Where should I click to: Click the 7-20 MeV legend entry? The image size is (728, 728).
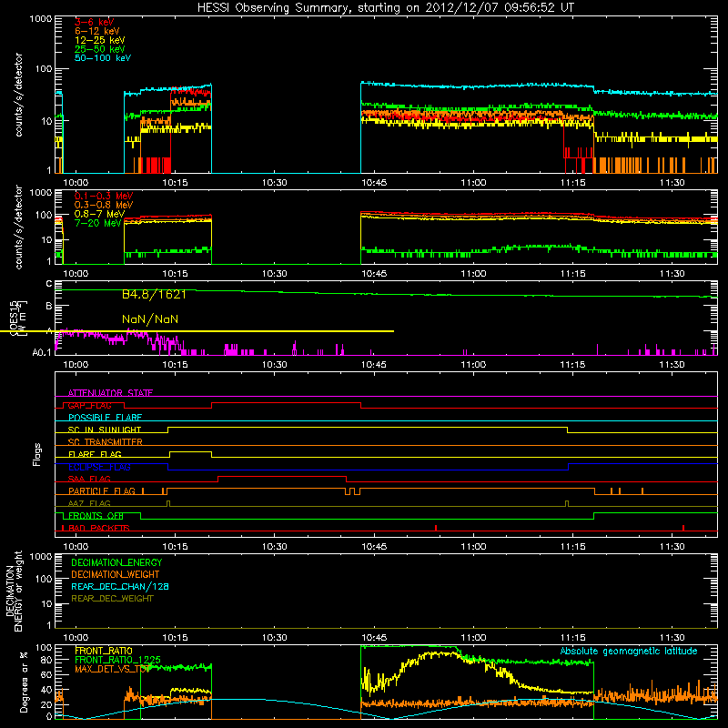click(x=97, y=223)
